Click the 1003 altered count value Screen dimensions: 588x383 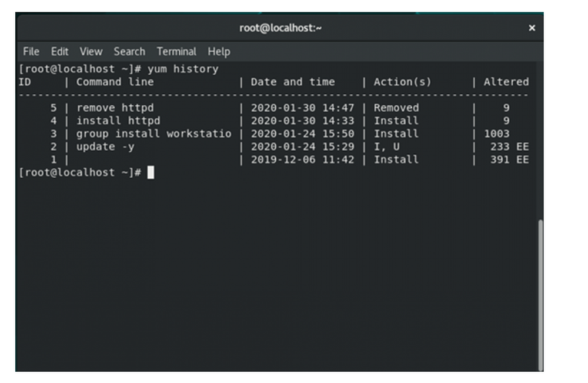click(x=497, y=134)
